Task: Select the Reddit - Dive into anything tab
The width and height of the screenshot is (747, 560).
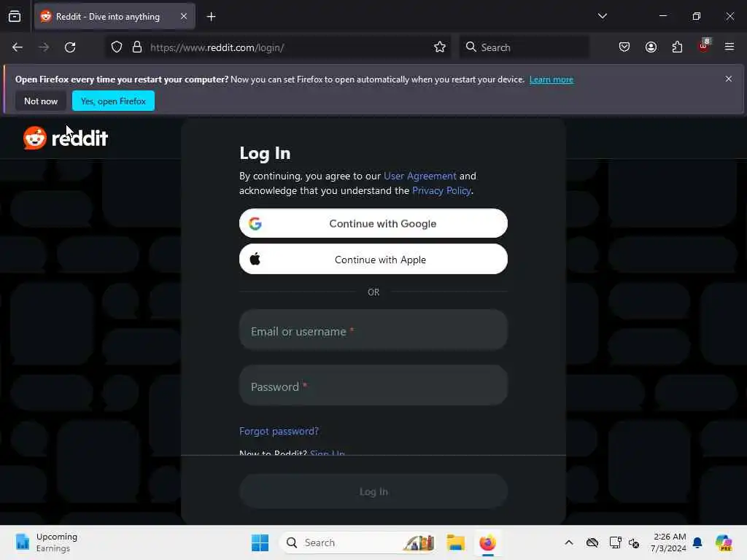Action: [115, 17]
